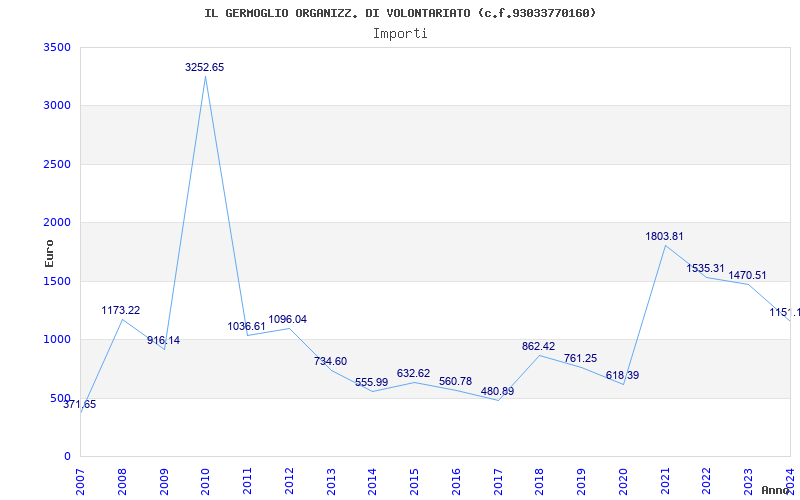
Task: Select the 862.42 data label
Action: click(x=538, y=346)
